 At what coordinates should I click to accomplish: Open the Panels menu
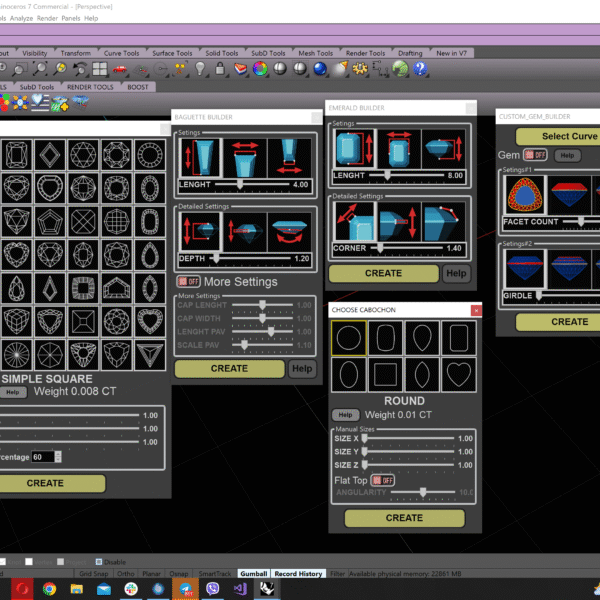tap(71, 18)
